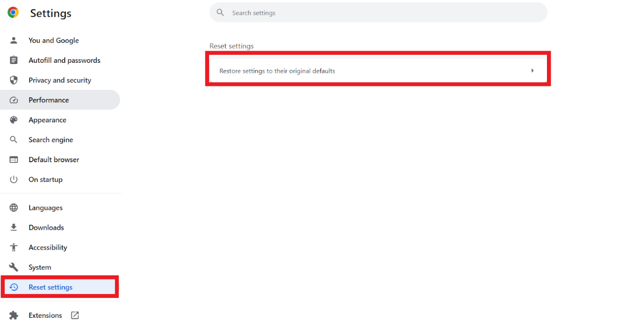Click the Settings page title
The image size is (644, 323).
pyautogui.click(x=51, y=13)
